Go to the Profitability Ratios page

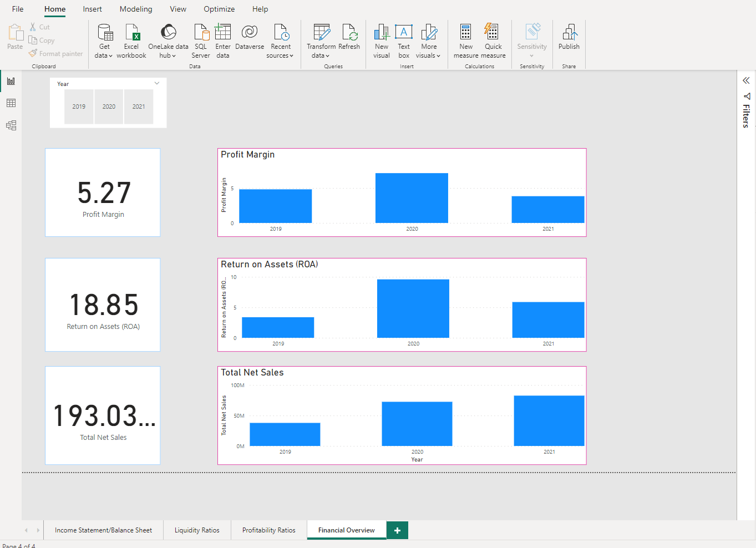coord(269,530)
